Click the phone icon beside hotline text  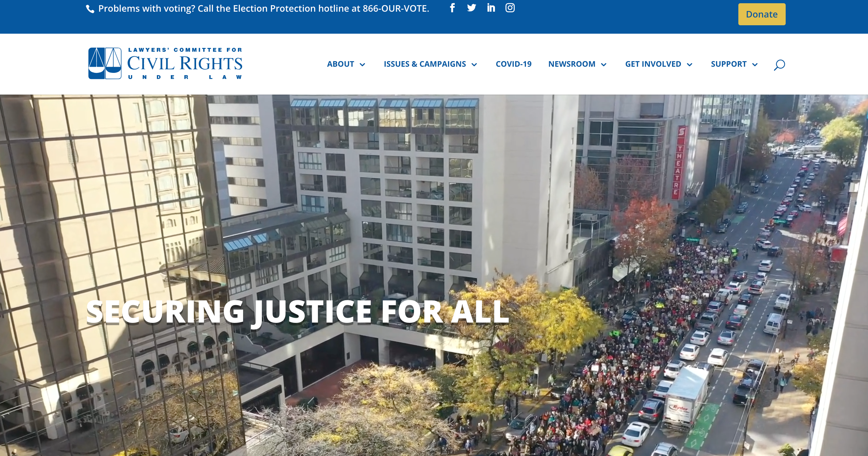coord(90,9)
